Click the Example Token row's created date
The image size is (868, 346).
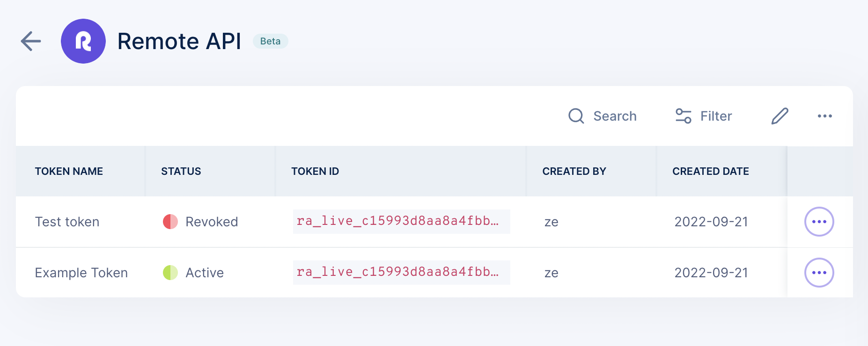(711, 273)
